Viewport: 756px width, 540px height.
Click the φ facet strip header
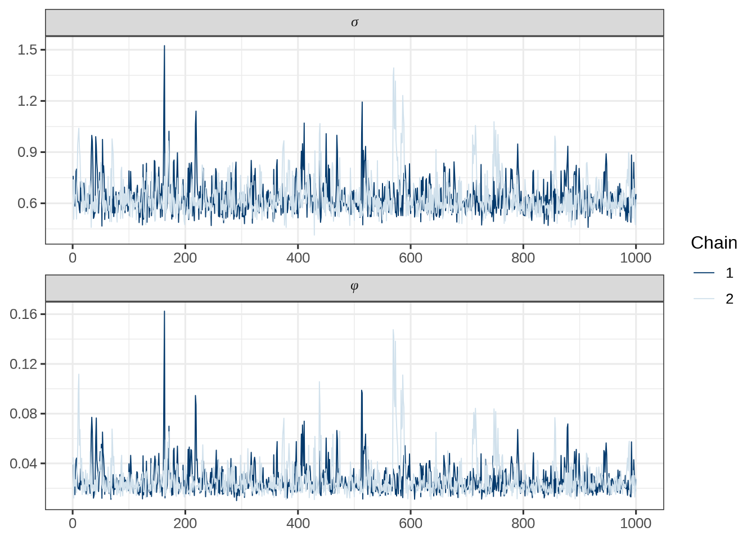tap(354, 288)
